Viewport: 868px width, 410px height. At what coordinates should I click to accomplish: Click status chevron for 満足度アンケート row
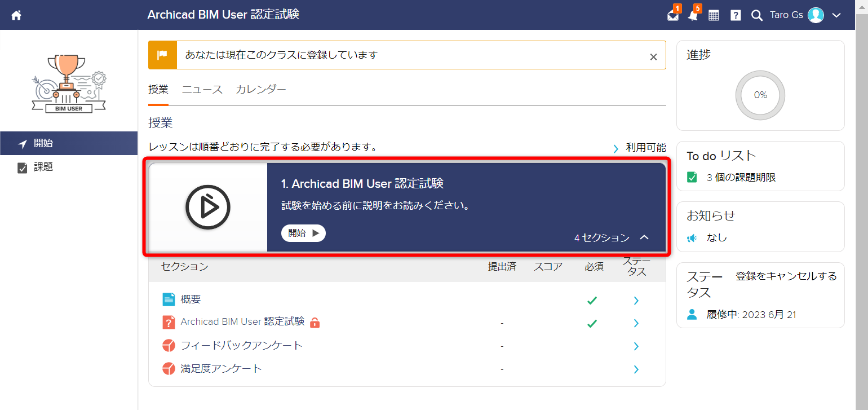coord(636,369)
